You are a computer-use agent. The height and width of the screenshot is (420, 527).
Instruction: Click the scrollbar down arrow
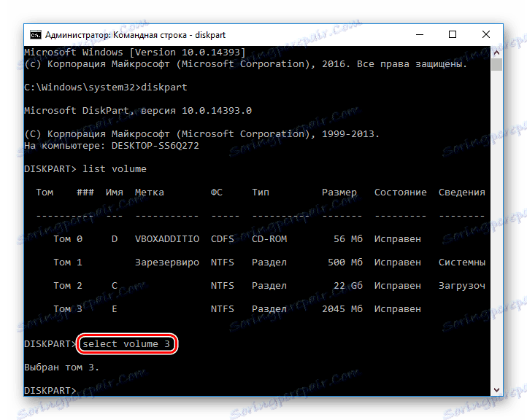tap(496, 390)
